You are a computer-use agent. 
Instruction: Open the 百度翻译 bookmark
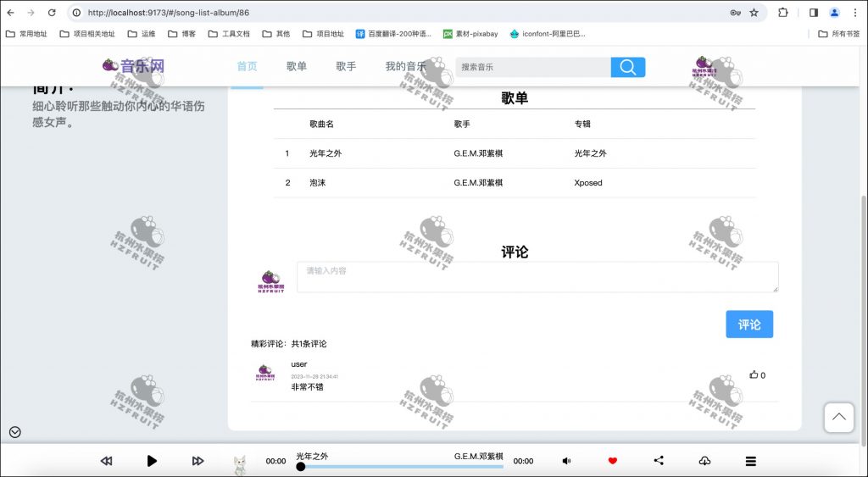393,34
